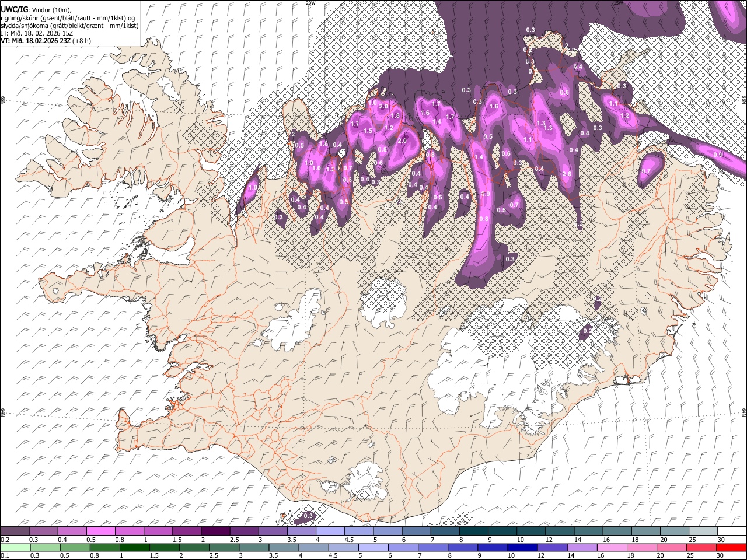This screenshot has height=560, width=747.
Task: Click the 0.2–0.3 dark plum snow legend swatch
Action: pyautogui.click(x=15, y=531)
